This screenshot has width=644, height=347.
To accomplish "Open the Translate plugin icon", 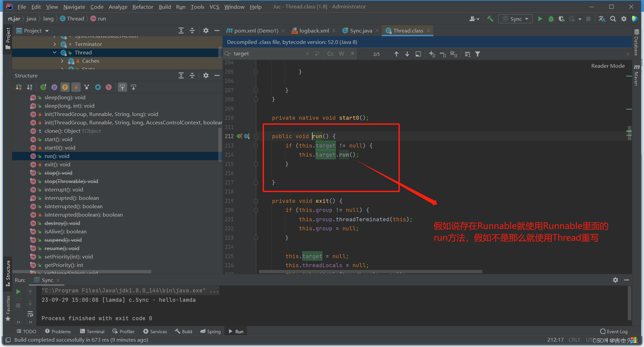I will [x=602, y=19].
